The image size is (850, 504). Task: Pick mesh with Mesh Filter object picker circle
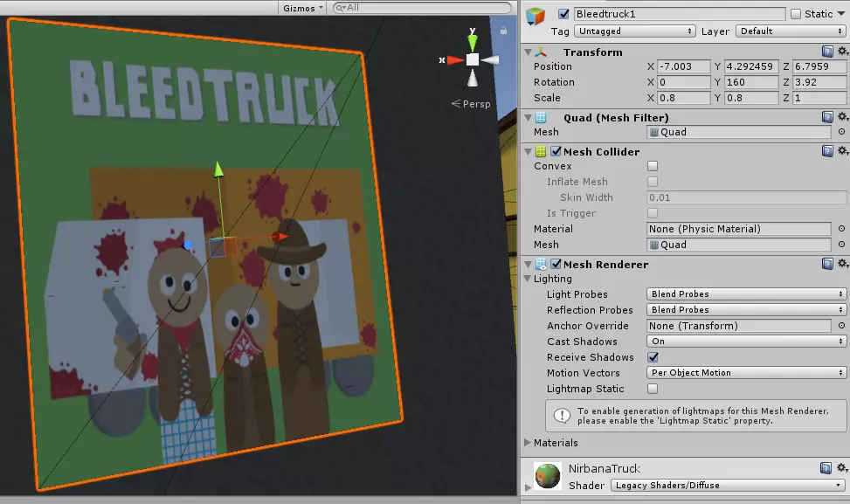tap(841, 132)
